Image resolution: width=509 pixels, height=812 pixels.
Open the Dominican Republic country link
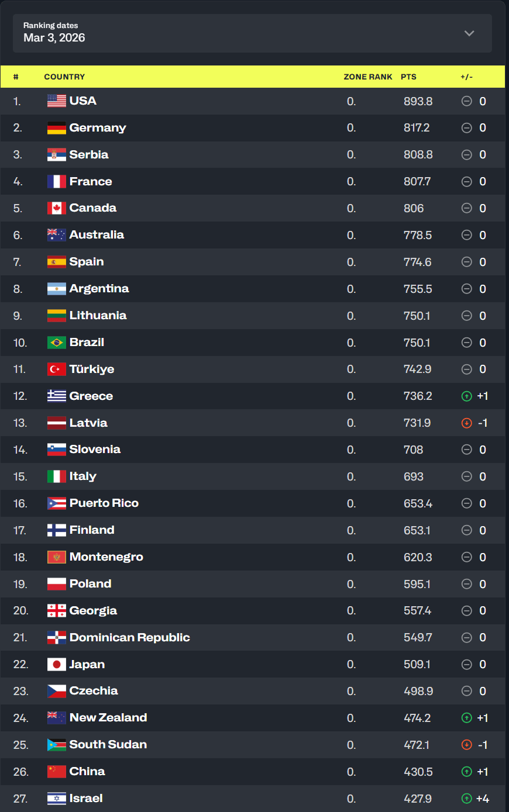pos(129,638)
